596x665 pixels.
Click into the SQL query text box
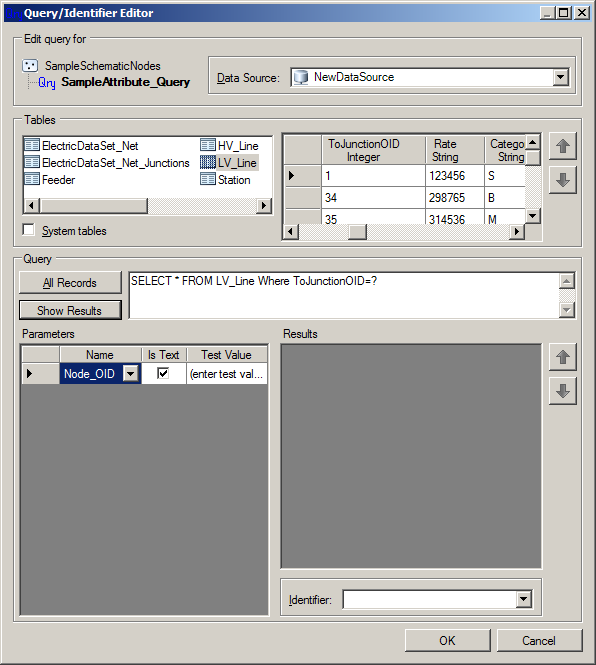click(x=344, y=295)
